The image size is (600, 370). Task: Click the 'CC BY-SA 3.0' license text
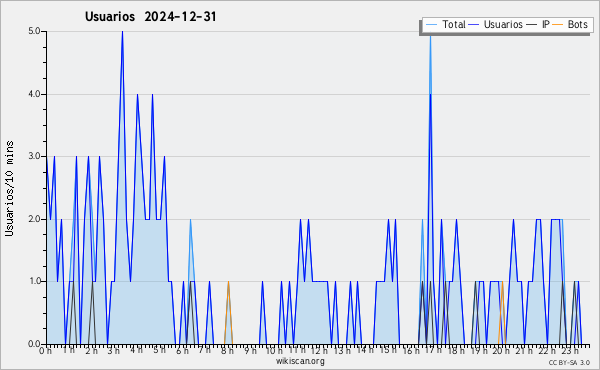[x=569, y=363]
